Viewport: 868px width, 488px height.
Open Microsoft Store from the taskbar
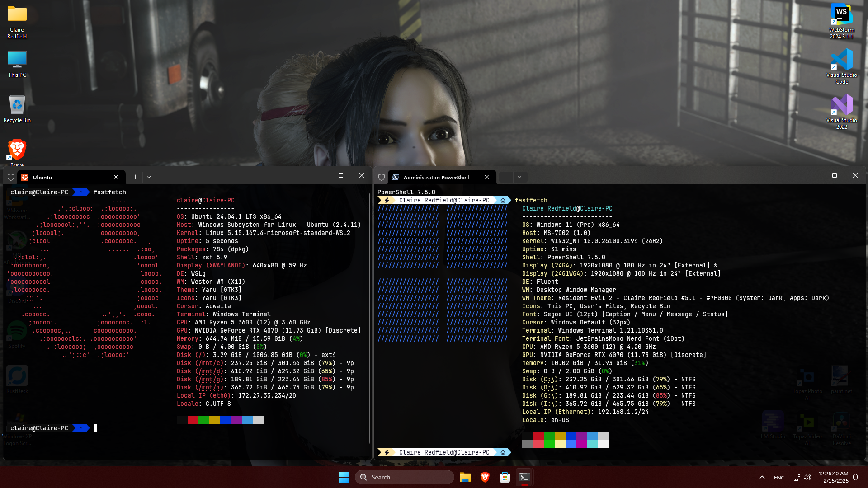[505, 477]
